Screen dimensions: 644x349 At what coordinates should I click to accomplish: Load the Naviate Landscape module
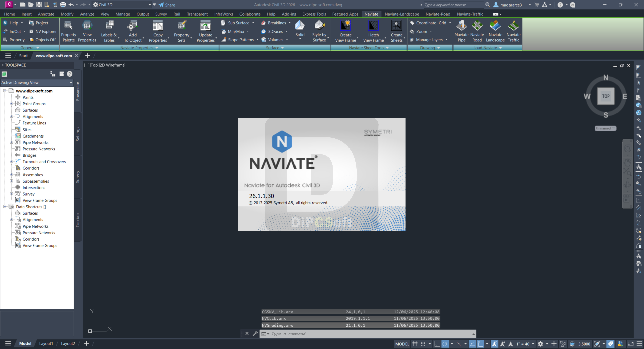click(x=495, y=31)
